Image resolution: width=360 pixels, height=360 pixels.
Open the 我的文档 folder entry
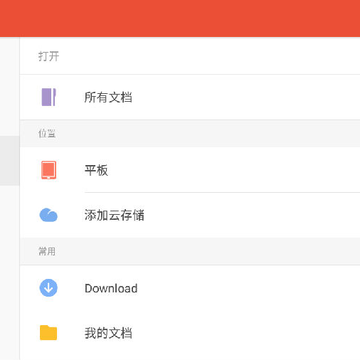click(190, 333)
